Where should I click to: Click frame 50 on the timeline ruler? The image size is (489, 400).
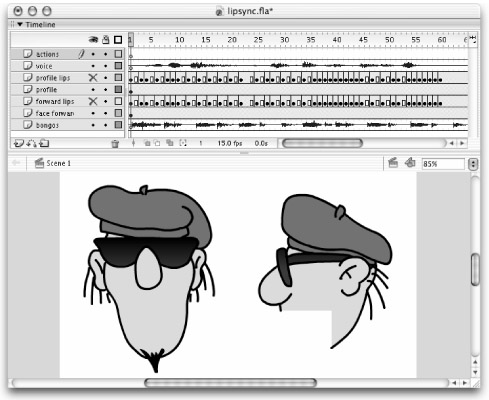pos(389,40)
